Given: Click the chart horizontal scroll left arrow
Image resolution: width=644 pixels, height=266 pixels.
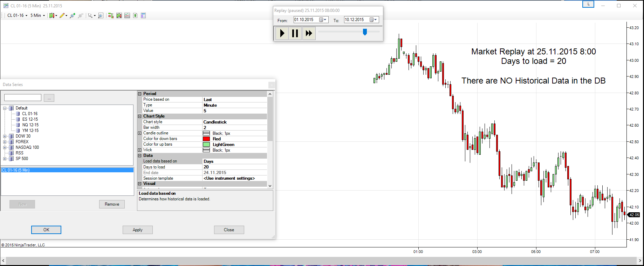Looking at the screenshot, I should pyautogui.click(x=3, y=261).
